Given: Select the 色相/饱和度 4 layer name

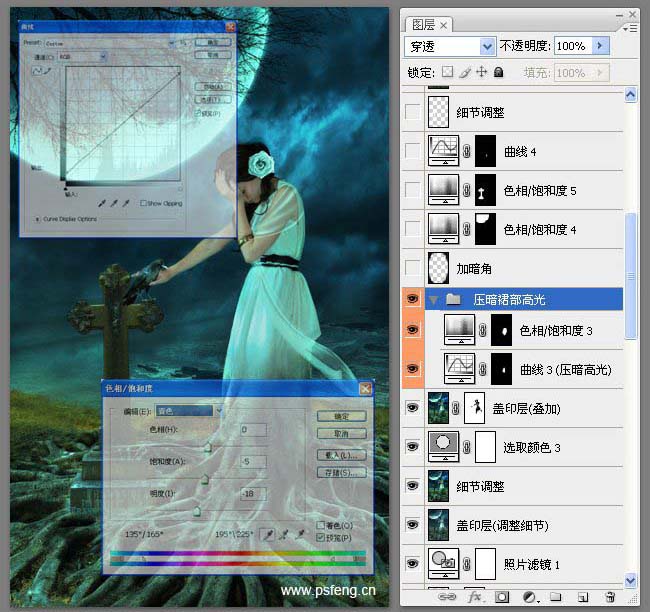Looking at the screenshot, I should pos(539,229).
